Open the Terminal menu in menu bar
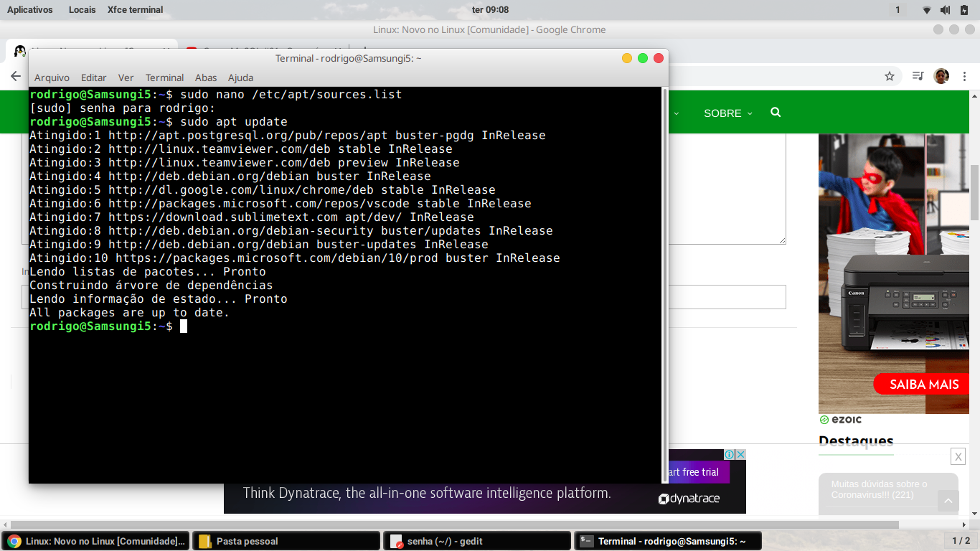 (164, 77)
